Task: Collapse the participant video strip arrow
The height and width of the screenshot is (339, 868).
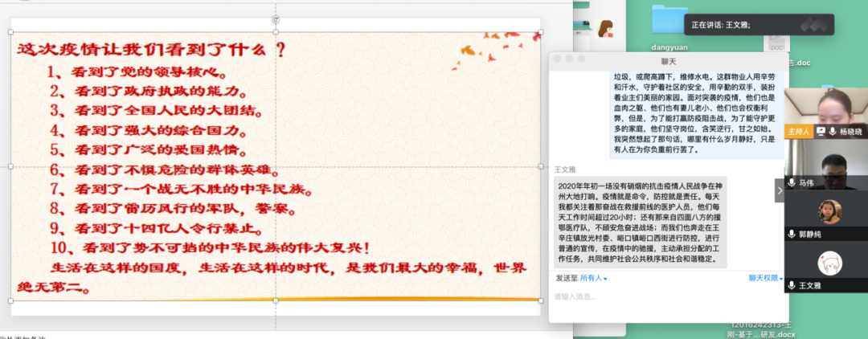Action: (778, 190)
